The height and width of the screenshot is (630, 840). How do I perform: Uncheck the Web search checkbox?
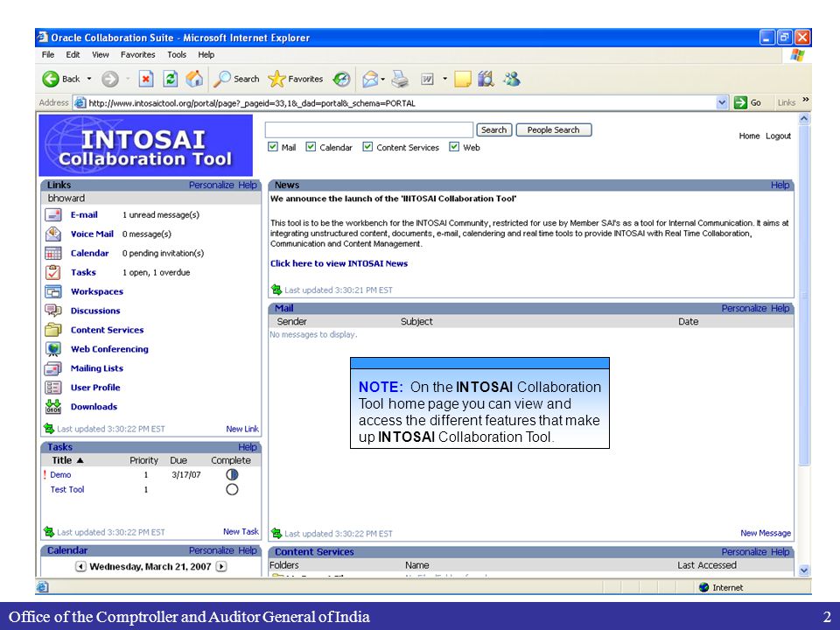point(454,147)
